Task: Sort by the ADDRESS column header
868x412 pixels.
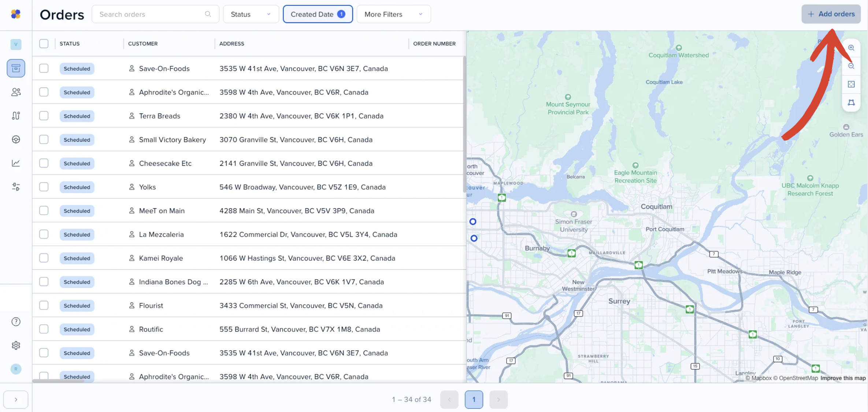Action: pyautogui.click(x=232, y=44)
